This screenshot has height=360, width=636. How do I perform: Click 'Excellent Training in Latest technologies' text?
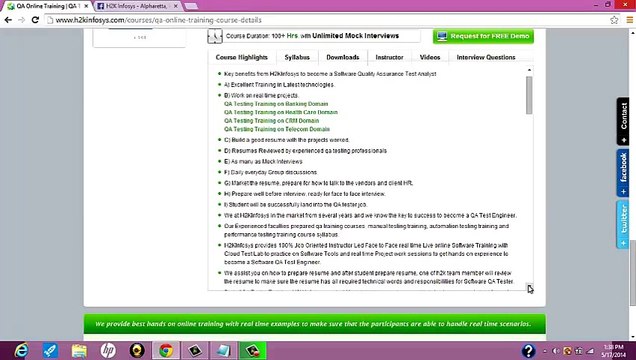tap(279, 85)
